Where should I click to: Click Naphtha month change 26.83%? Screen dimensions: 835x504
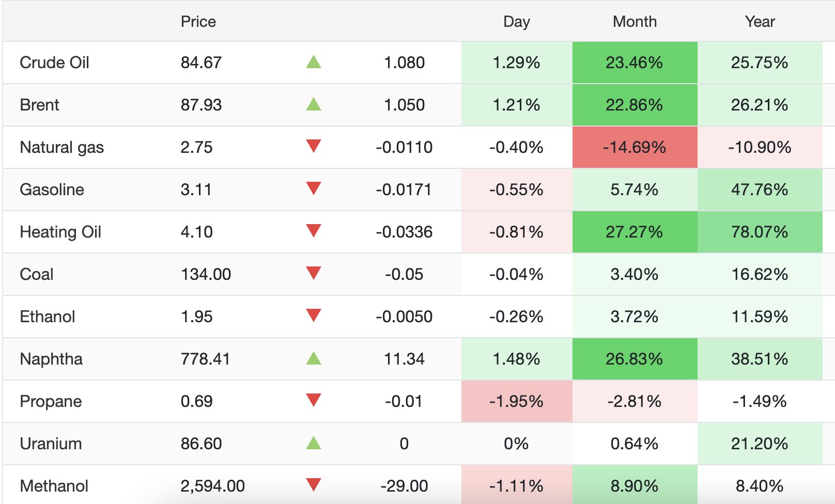(635, 359)
